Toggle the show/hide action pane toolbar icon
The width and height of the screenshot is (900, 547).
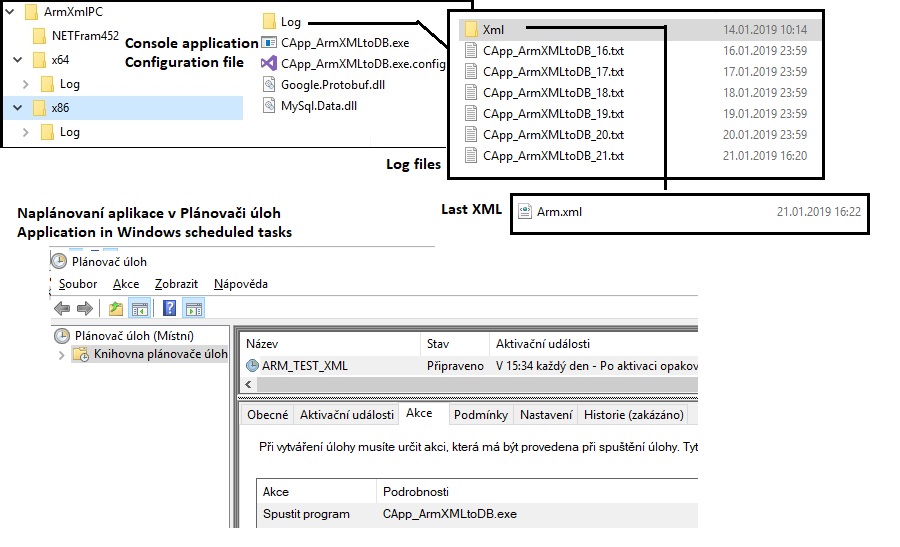pos(193,308)
